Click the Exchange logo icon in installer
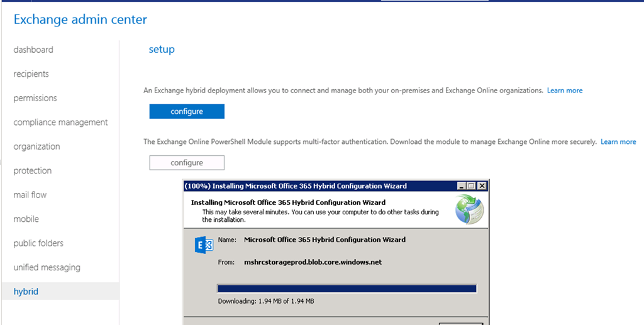Image resolution: width=644 pixels, height=325 pixels. point(204,245)
